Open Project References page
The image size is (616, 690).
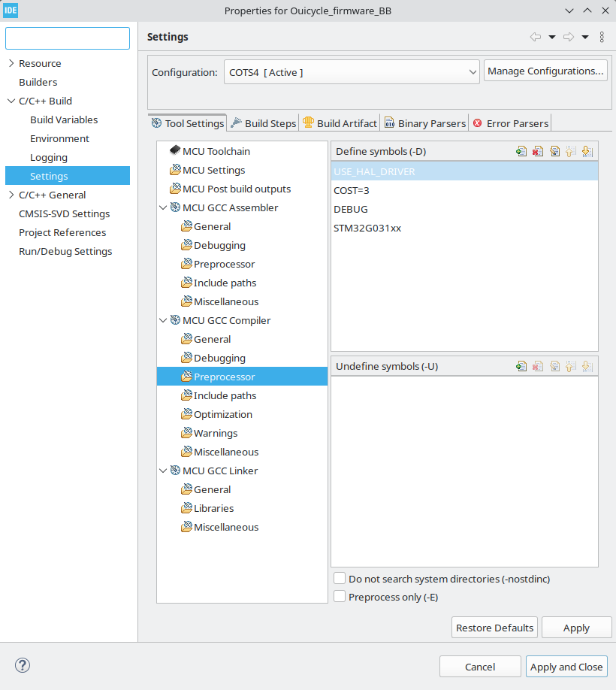click(62, 233)
